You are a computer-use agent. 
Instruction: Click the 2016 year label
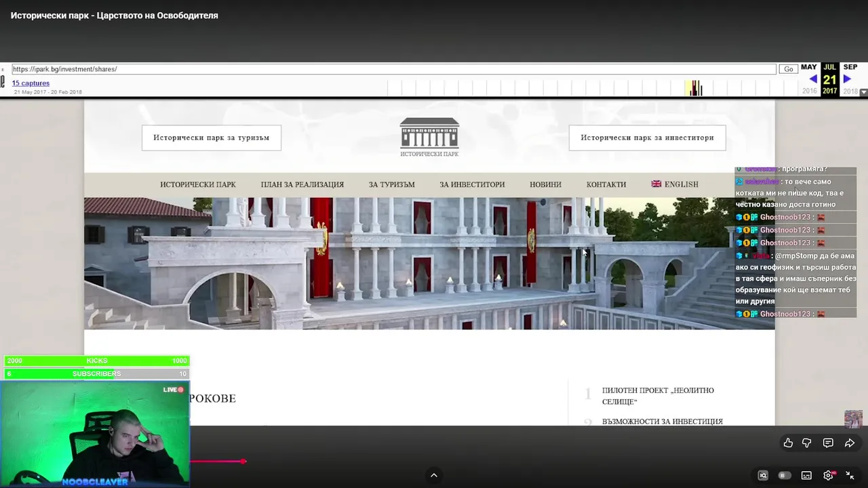(x=810, y=91)
